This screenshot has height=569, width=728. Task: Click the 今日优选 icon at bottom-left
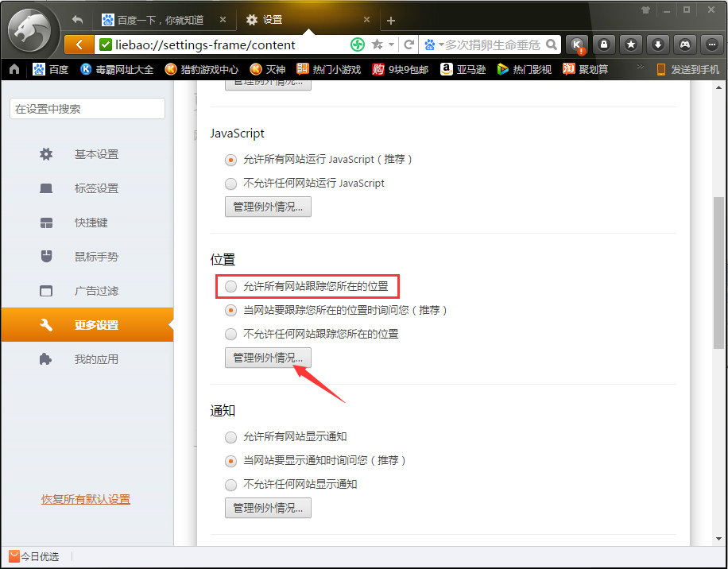12,556
